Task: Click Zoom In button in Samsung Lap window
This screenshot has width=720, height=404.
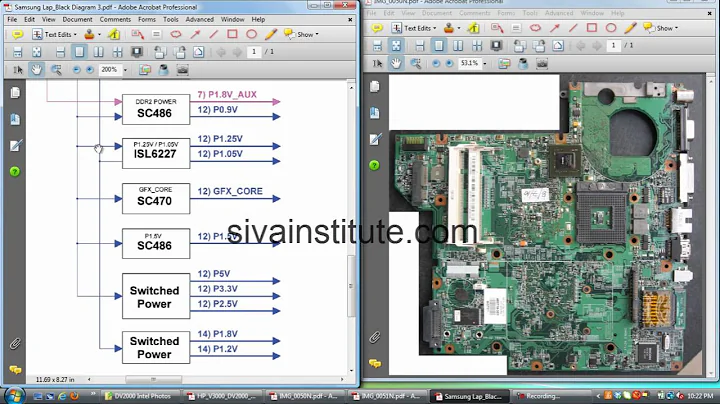Action: [x=90, y=70]
